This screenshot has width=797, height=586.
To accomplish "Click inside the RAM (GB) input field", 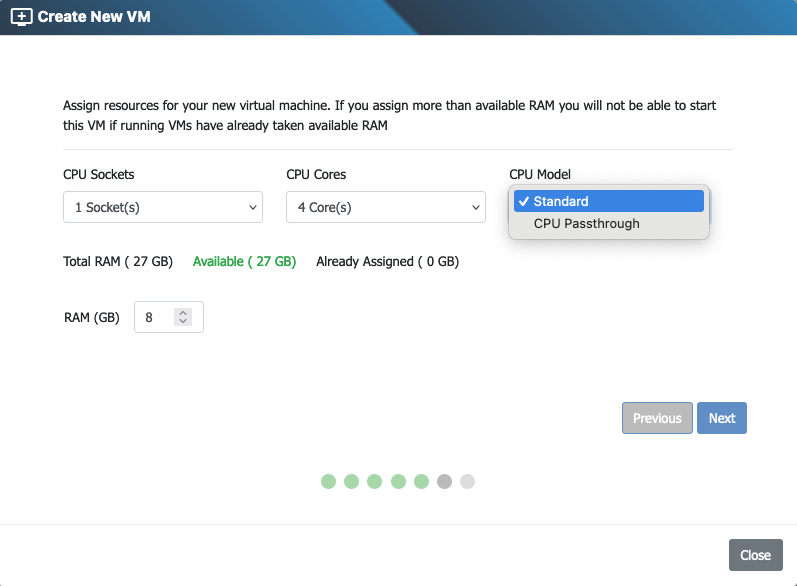I will (155, 317).
